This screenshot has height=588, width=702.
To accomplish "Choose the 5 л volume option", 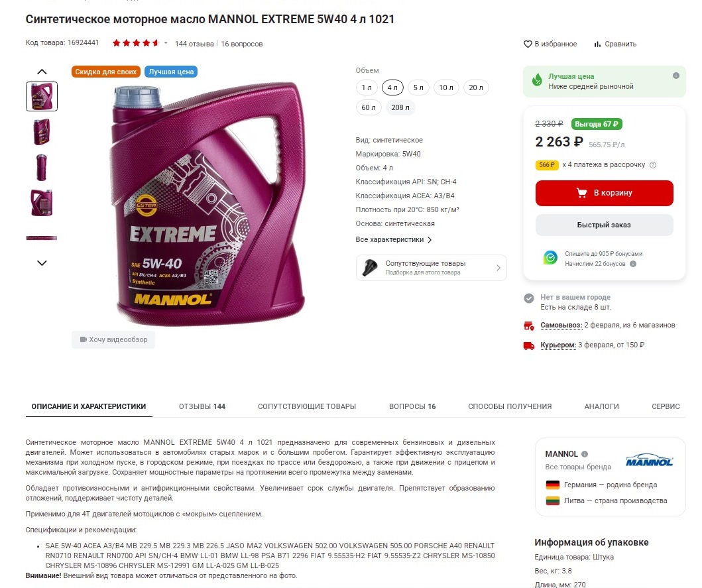I will (418, 88).
